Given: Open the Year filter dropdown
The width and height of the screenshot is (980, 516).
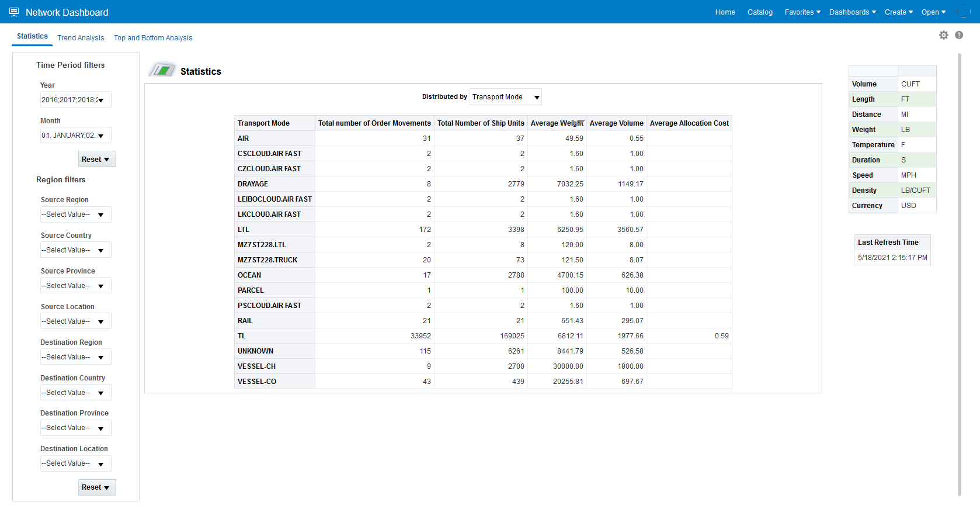Looking at the screenshot, I should [75, 100].
